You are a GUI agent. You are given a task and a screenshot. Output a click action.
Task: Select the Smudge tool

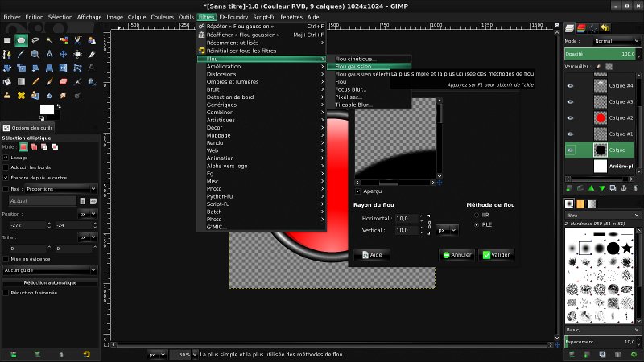[64, 96]
